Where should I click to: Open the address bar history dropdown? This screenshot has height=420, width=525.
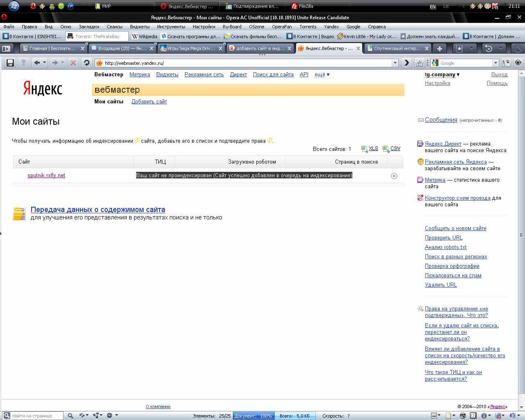coord(395,63)
